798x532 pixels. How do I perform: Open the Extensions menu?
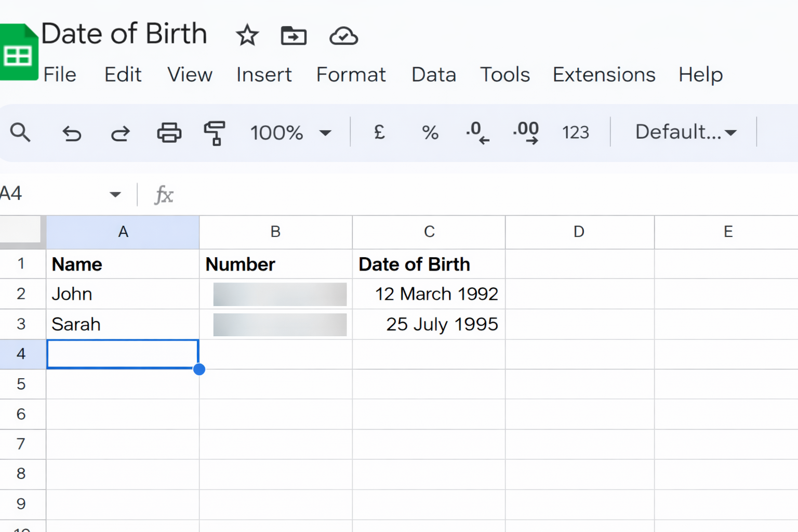[x=604, y=75]
